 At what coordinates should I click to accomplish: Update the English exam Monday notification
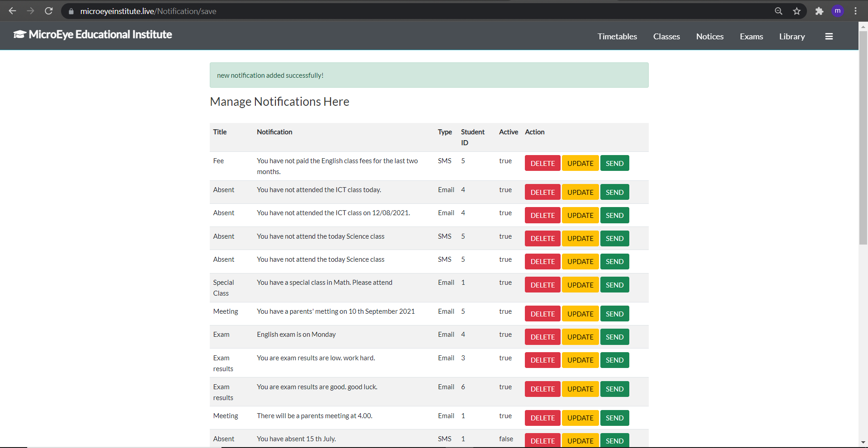coord(580,337)
